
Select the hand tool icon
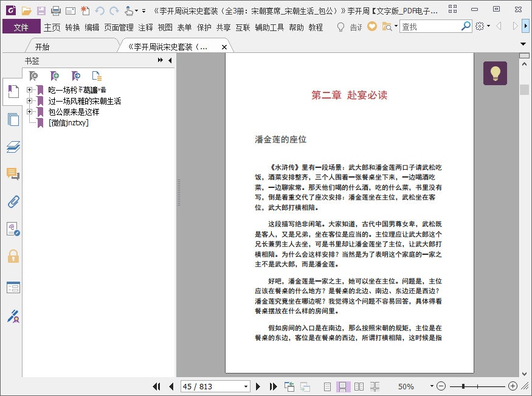coord(129,11)
